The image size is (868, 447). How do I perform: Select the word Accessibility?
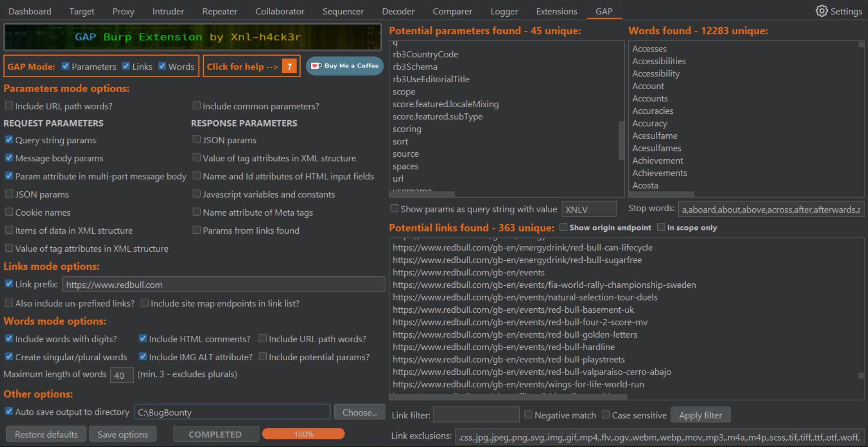tap(656, 74)
